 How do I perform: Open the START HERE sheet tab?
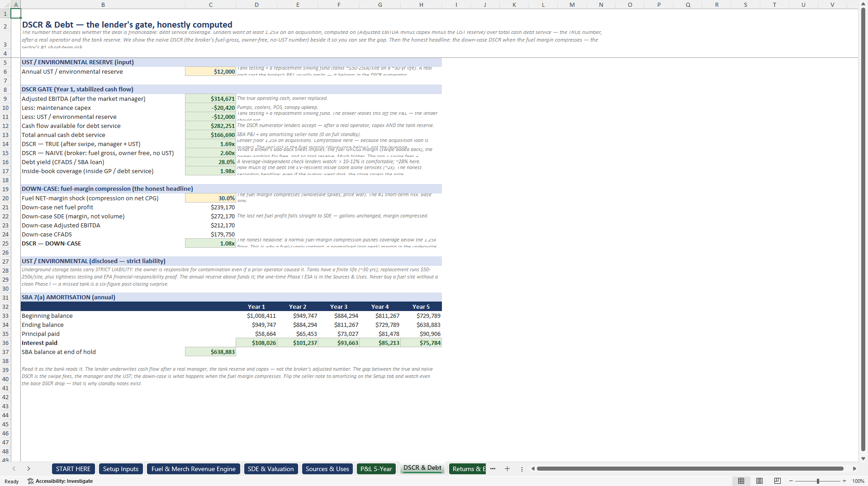(x=73, y=469)
